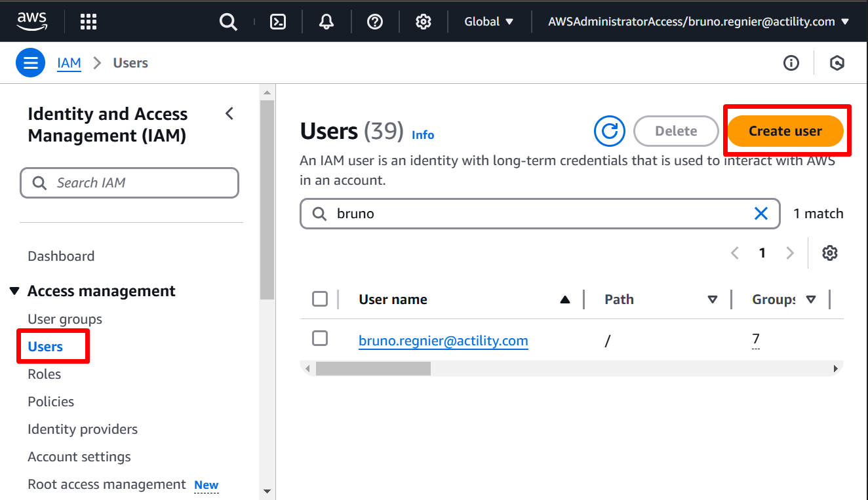Screen dimensions: 868x500
Task: Open Policies in sidebar
Action: pyautogui.click(x=50, y=402)
